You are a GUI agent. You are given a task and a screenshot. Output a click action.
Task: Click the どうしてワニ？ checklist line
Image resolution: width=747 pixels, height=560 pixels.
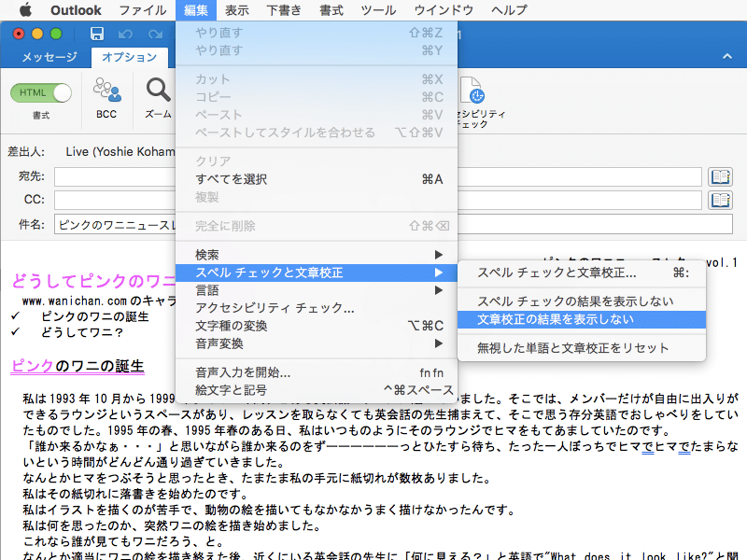(x=82, y=332)
